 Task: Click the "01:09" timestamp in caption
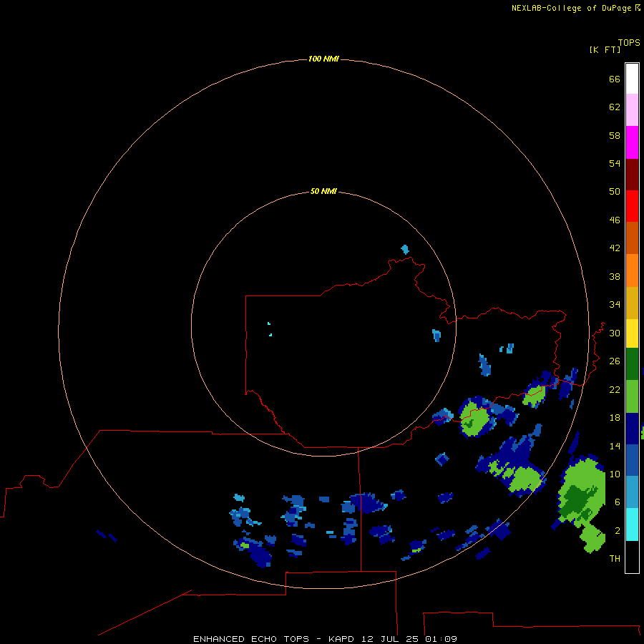441,639
